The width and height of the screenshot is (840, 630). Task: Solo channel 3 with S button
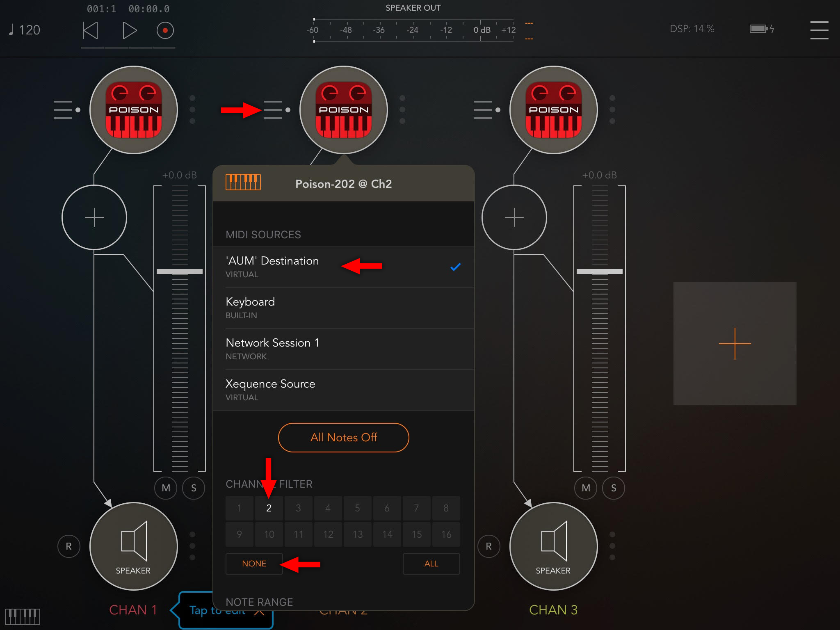(614, 488)
